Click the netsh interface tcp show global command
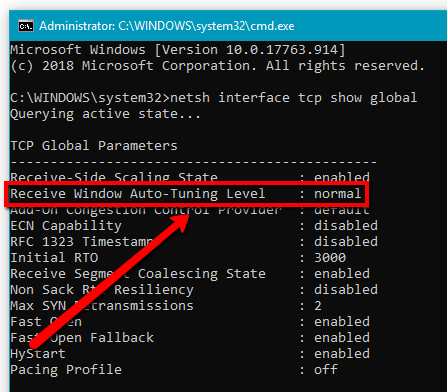Screen dimensions: 447x392 click(293, 98)
